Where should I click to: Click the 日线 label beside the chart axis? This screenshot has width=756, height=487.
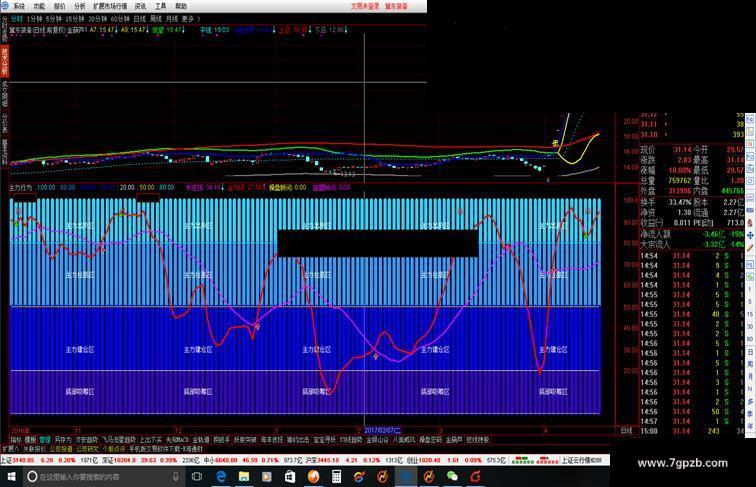(626, 431)
